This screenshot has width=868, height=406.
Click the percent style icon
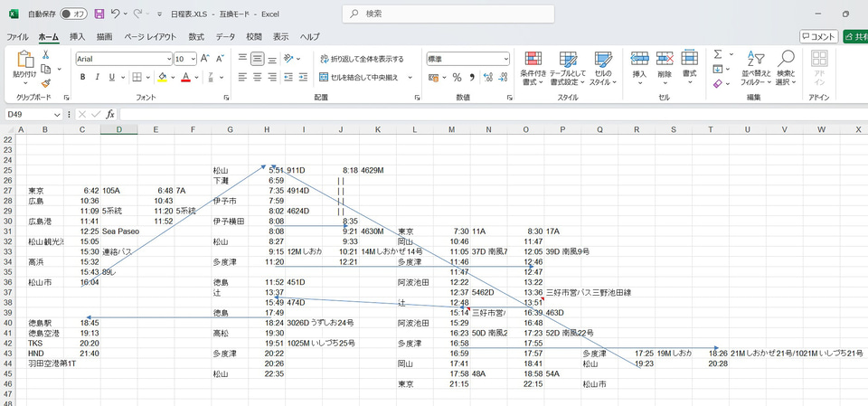tap(458, 77)
